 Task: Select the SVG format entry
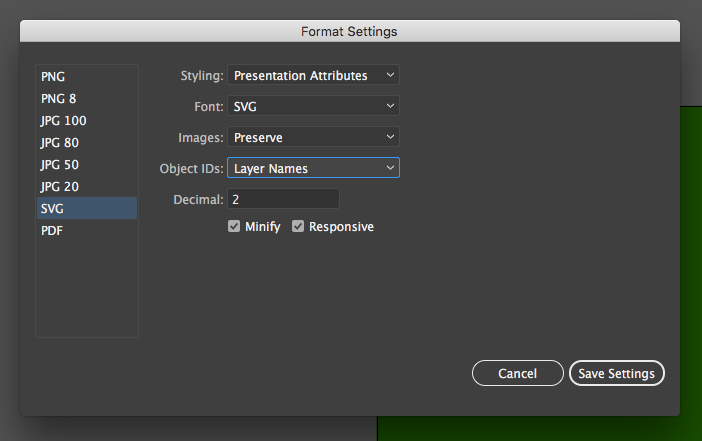(54, 208)
